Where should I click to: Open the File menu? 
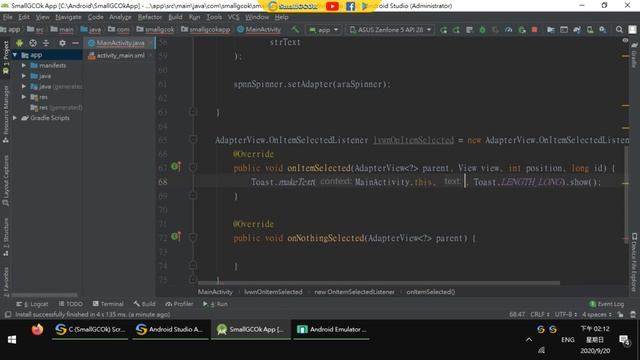(7, 17)
